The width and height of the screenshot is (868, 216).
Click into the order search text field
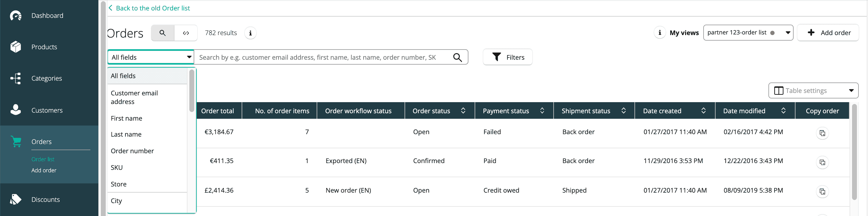323,57
